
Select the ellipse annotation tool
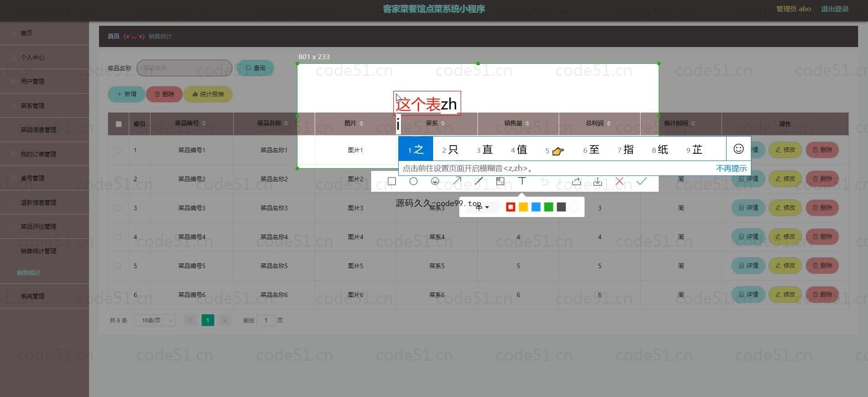[x=413, y=181]
